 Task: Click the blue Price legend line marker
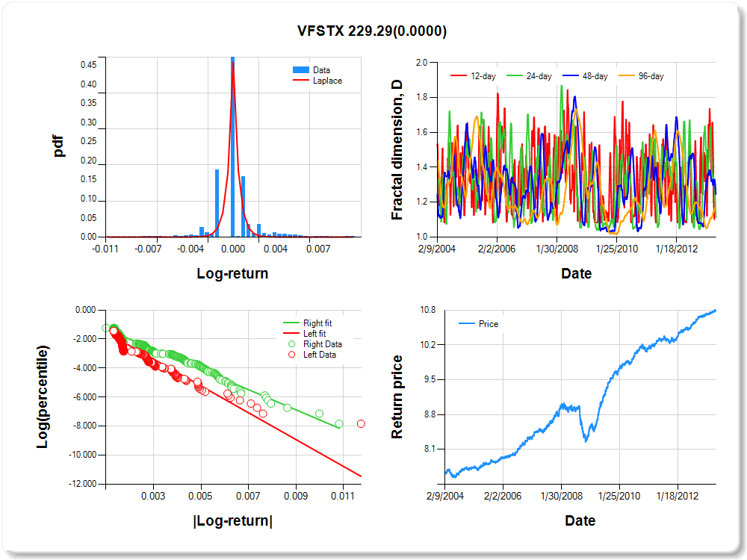click(x=466, y=324)
